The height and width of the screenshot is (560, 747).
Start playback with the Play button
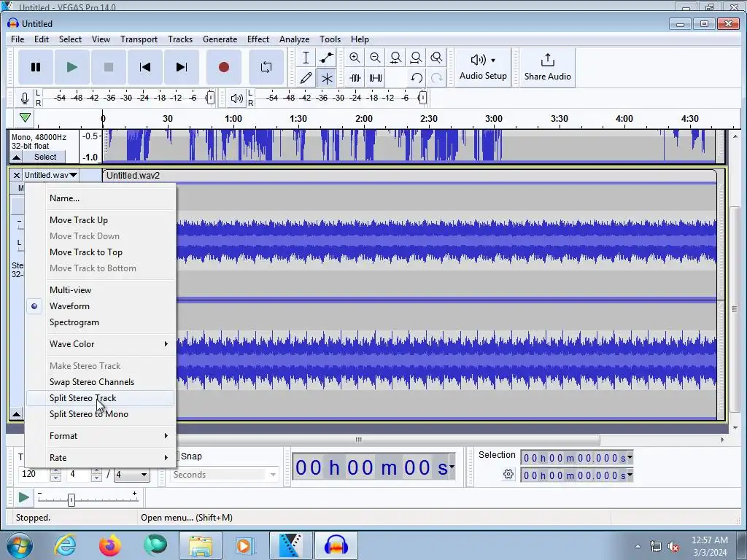(72, 67)
